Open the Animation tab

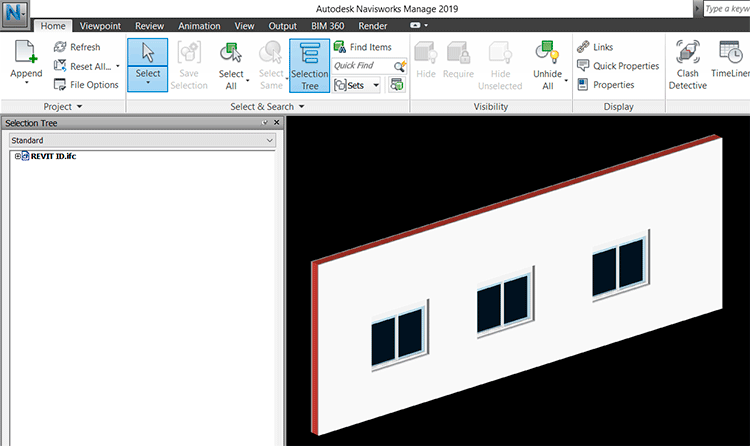(x=199, y=26)
